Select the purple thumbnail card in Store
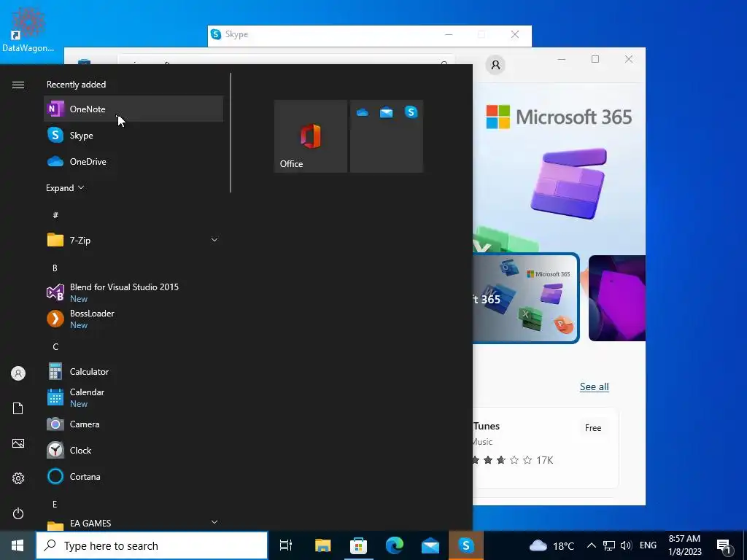This screenshot has width=747, height=560. [617, 298]
